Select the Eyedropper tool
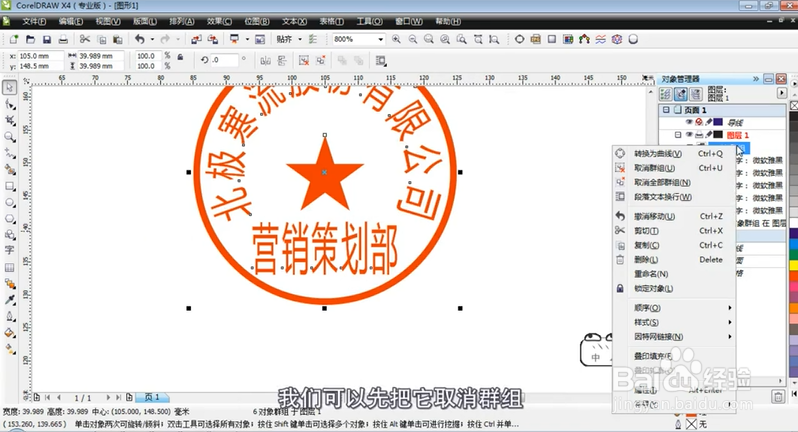The image size is (798, 432). 9,300
